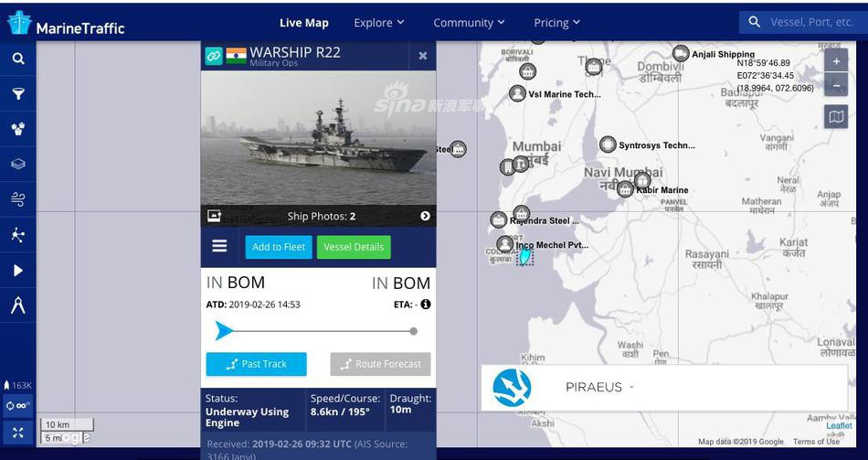Select the distance measuring compass tool
The width and height of the screenshot is (868, 460).
point(17,305)
